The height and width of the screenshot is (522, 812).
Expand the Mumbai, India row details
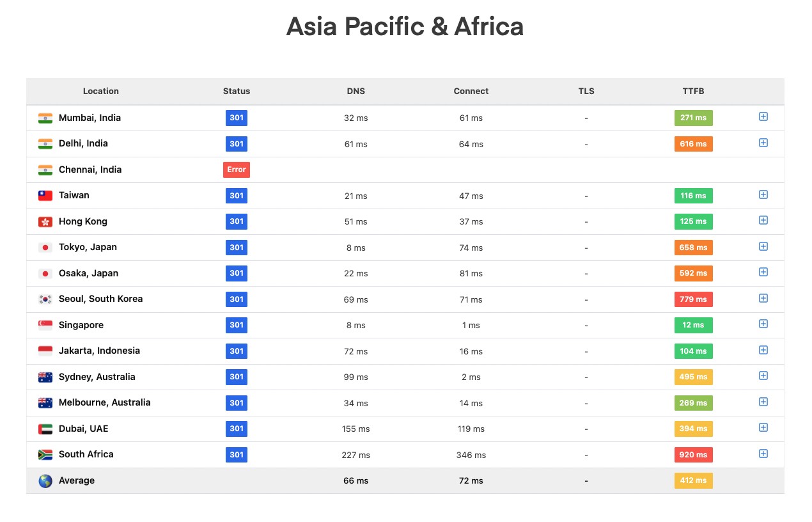[763, 117]
